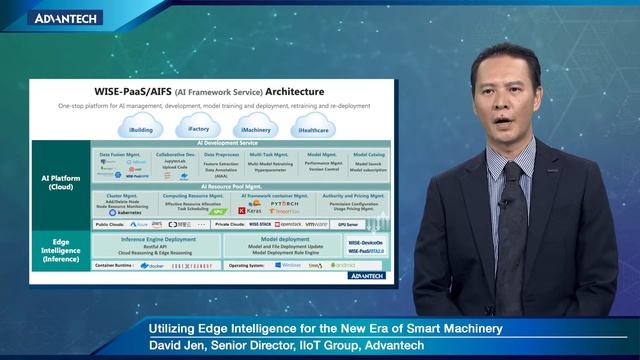This screenshot has height=360, width=640.
Task: Click the Azure logo in Public Clouds
Action: 139,224
